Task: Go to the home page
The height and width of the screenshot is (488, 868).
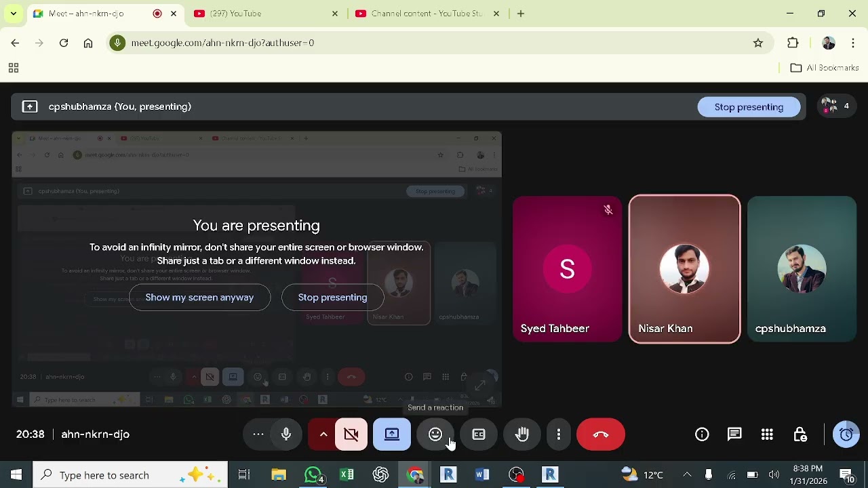Action: (x=88, y=43)
